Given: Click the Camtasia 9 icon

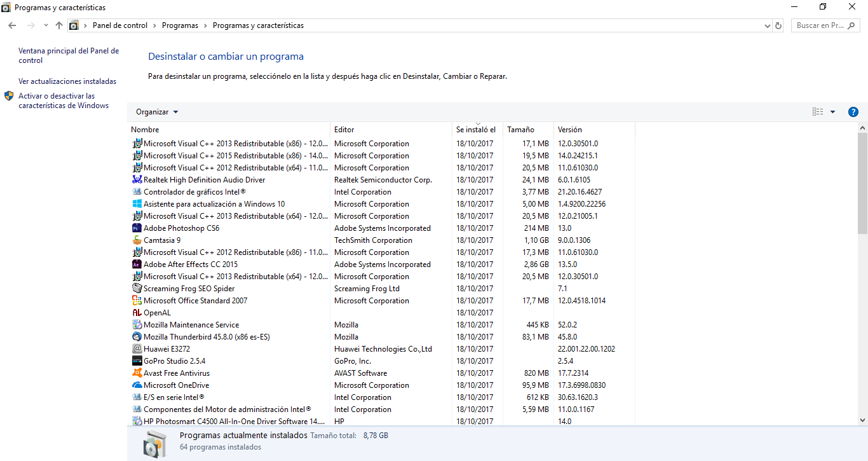Looking at the screenshot, I should [137, 240].
